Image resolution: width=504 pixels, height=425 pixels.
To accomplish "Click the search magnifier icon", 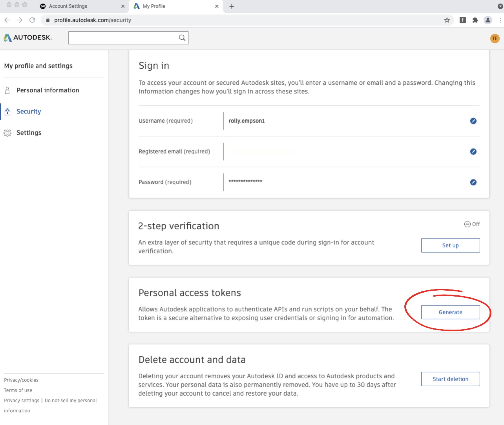I will [182, 38].
